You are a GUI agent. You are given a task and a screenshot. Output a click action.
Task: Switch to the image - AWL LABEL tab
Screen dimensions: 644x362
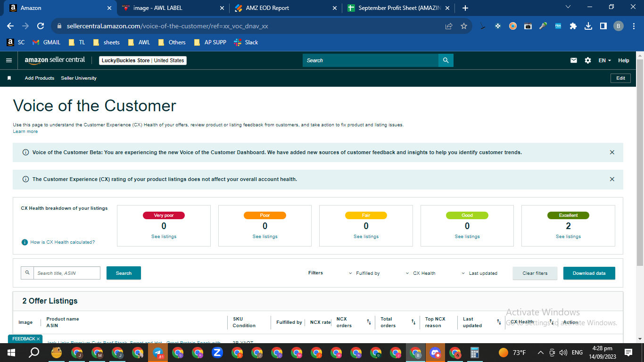point(172,8)
